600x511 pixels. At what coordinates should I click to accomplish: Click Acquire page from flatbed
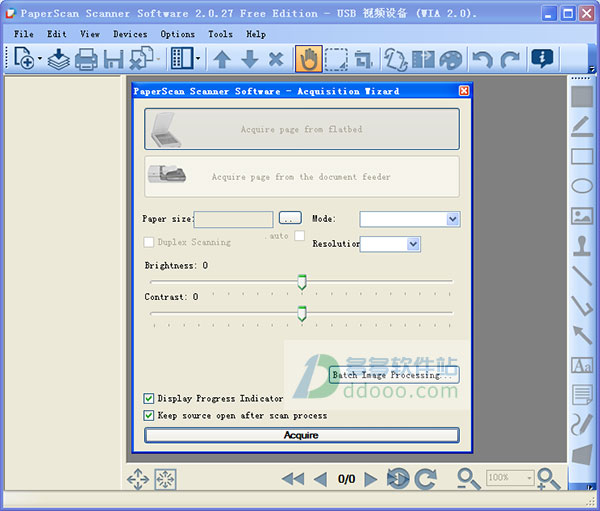(302, 129)
